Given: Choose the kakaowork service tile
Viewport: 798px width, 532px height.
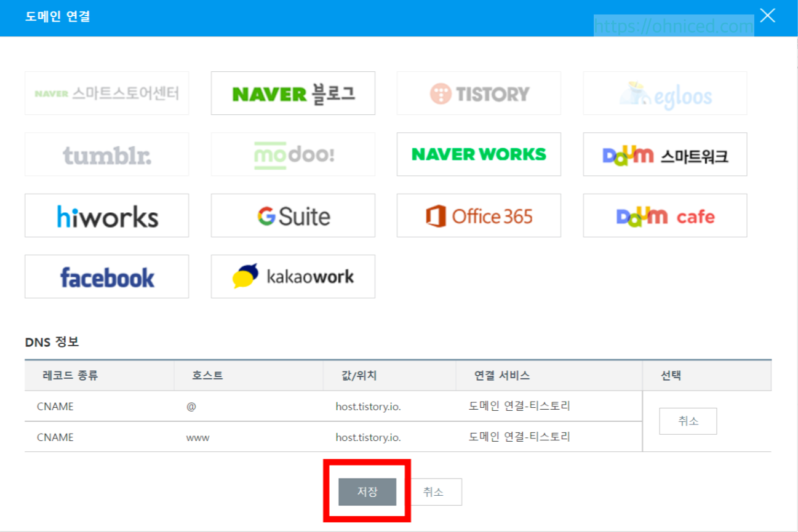Looking at the screenshot, I should pyautogui.click(x=293, y=277).
